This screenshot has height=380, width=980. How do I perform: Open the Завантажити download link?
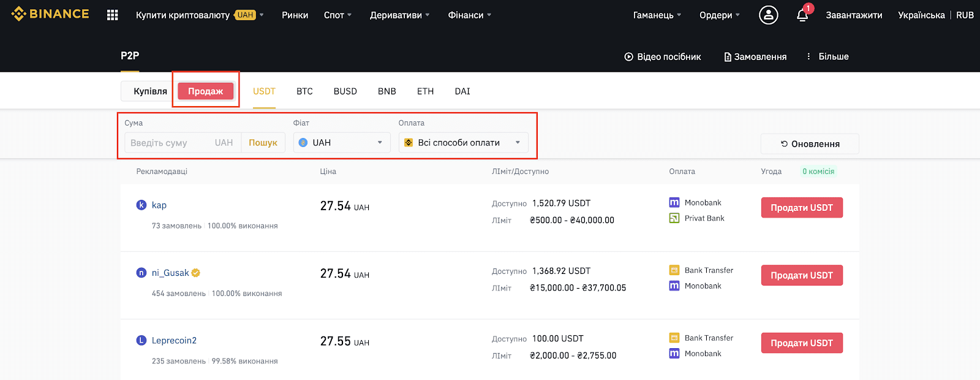[x=854, y=15]
